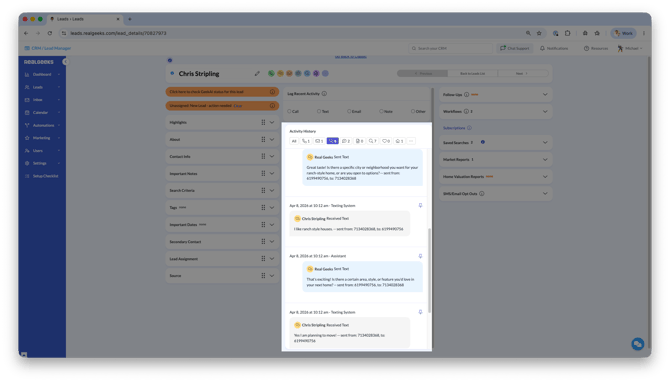Select the Other radio button
Viewport: 670px width, 382px height.
coord(413,111)
